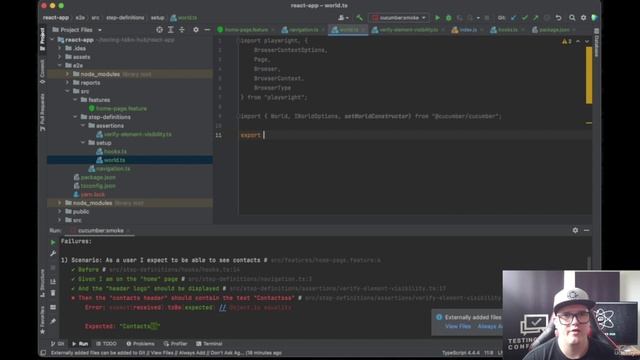This screenshot has height=360, width=640.
Task: Switch to verify-element-visibility.ts editor tab
Action: point(408,30)
